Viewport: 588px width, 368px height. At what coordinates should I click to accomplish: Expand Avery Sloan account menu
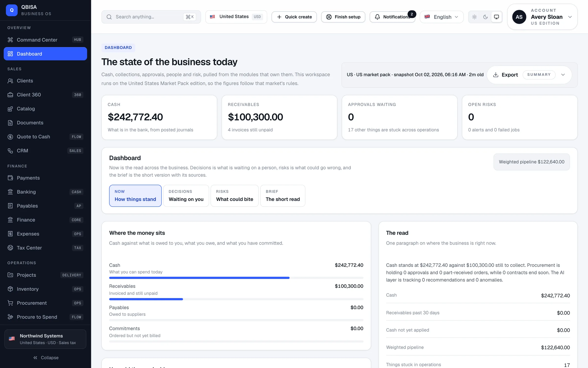[542, 17]
